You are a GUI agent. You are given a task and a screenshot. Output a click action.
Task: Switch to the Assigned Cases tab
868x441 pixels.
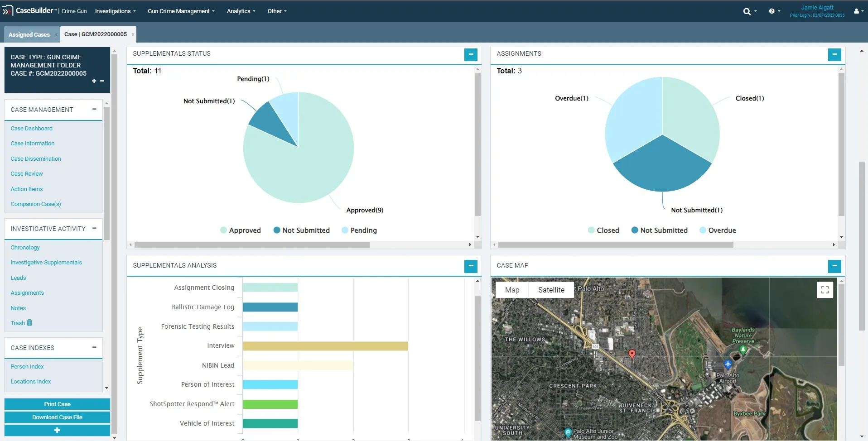point(29,34)
